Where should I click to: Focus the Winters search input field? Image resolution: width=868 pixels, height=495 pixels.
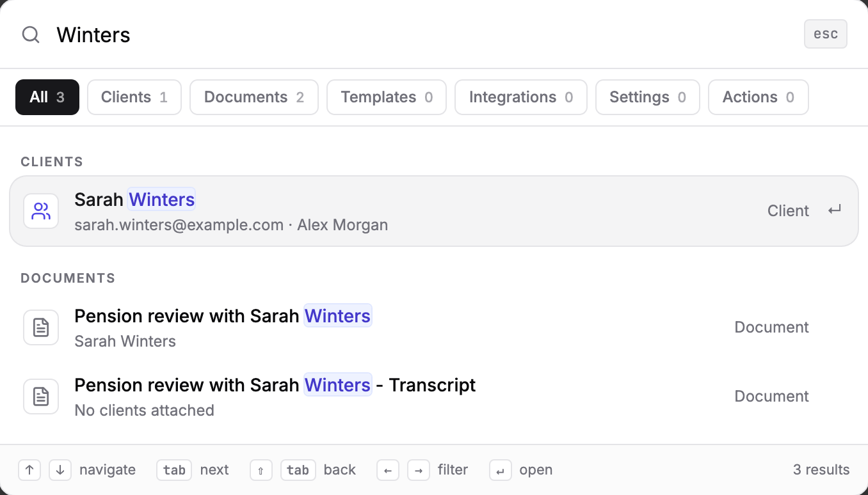coord(422,35)
